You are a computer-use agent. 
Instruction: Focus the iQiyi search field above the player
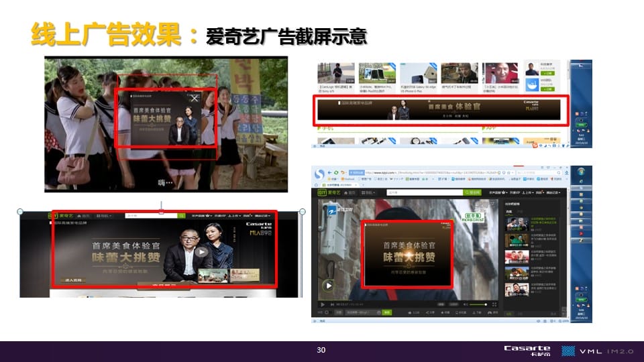(x=425, y=192)
